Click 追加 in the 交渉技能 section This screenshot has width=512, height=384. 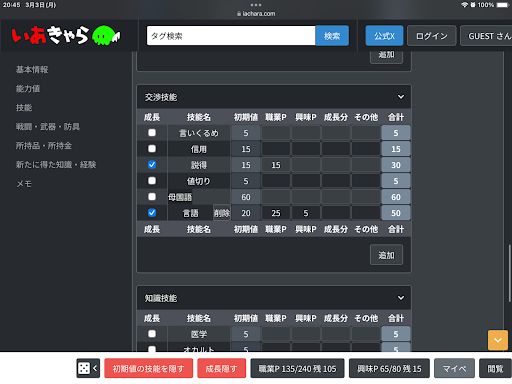click(x=386, y=255)
